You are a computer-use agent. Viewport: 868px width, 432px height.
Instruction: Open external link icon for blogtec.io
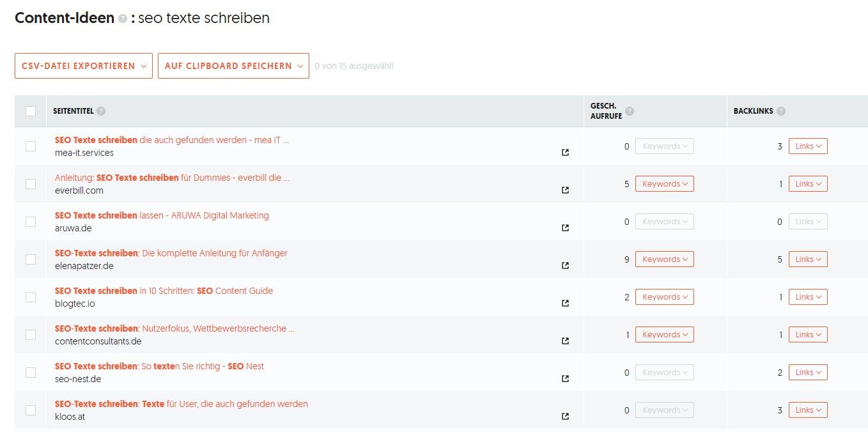(565, 304)
